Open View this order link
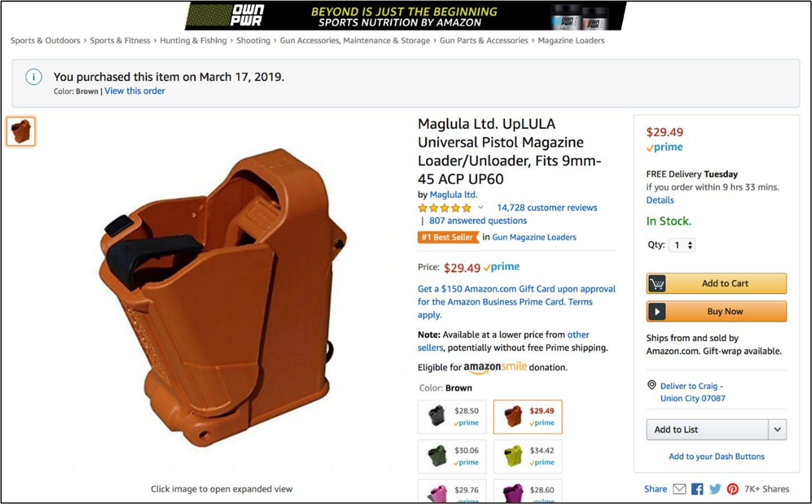 coord(134,91)
